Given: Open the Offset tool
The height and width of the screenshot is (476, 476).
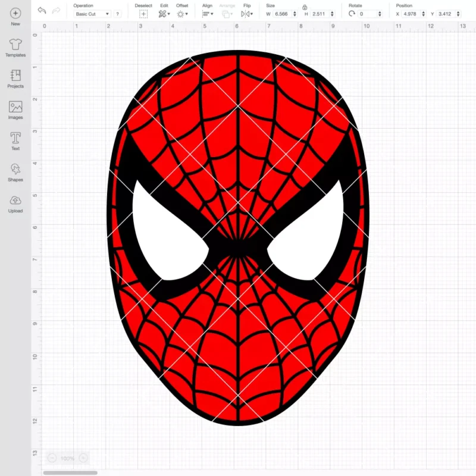Looking at the screenshot, I should coord(182,14).
